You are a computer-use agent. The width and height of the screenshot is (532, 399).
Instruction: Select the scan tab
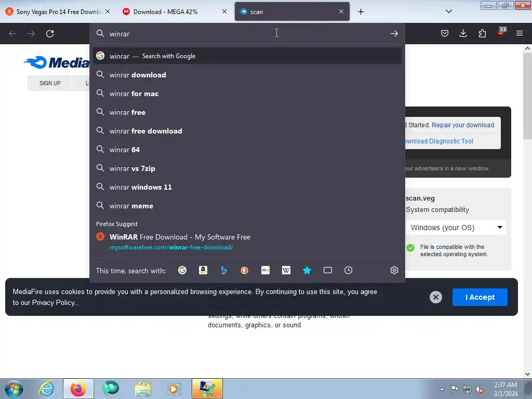pos(292,11)
